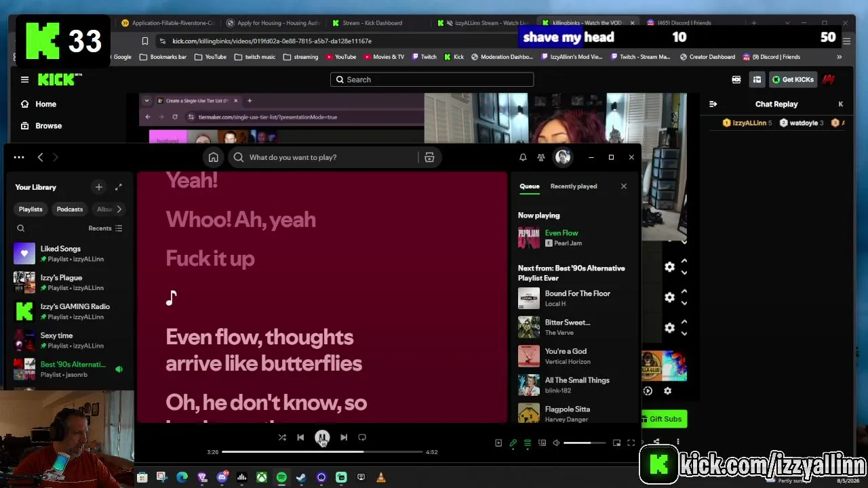Toggle the Spotify queue panel icon
The image size is (868, 488).
click(528, 443)
